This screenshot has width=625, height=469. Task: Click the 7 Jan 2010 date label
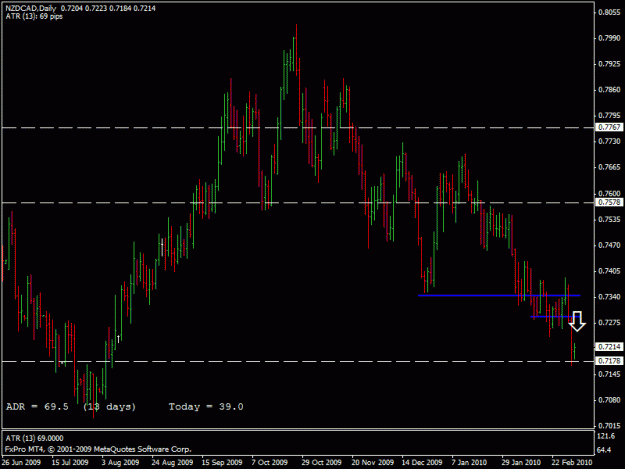coord(469,462)
